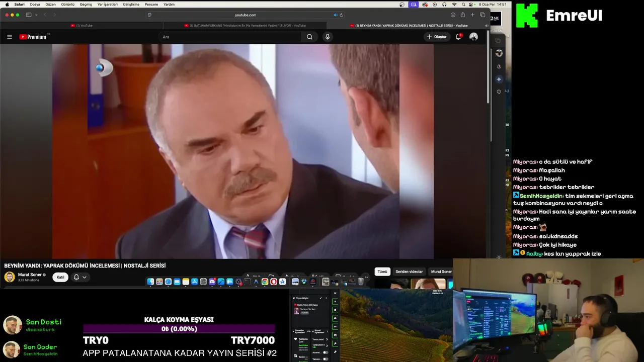Open the Safari menu
The width and height of the screenshot is (644, 362).
19,5
